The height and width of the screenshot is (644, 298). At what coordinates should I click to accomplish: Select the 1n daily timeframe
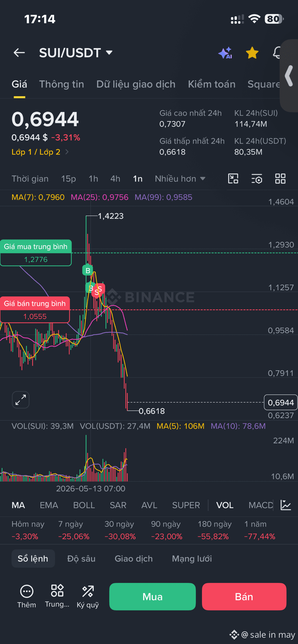[x=137, y=179]
